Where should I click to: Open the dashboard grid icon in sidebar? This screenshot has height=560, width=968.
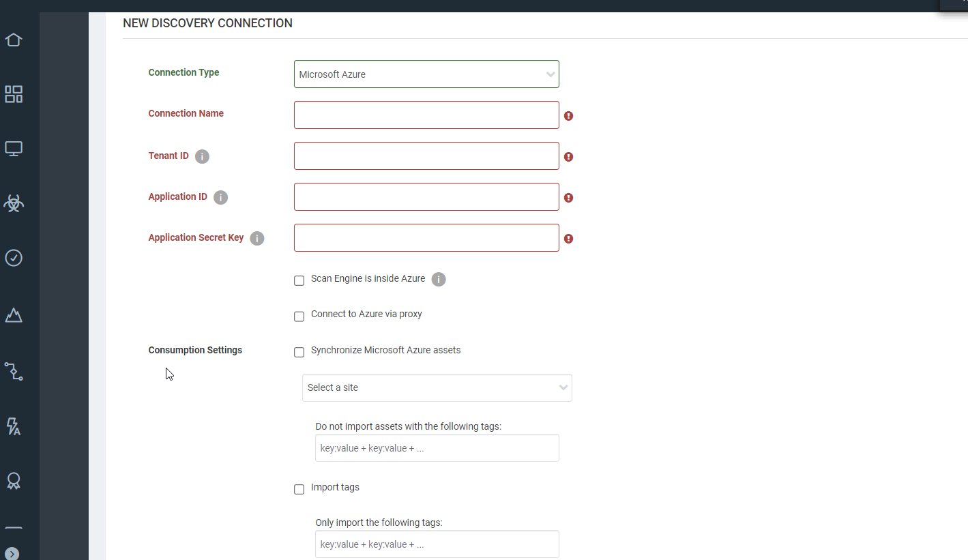(14, 94)
